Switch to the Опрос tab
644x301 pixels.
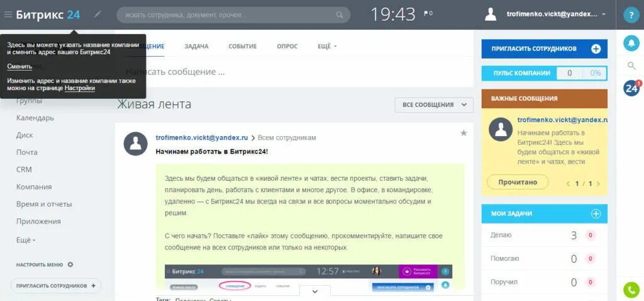click(287, 47)
